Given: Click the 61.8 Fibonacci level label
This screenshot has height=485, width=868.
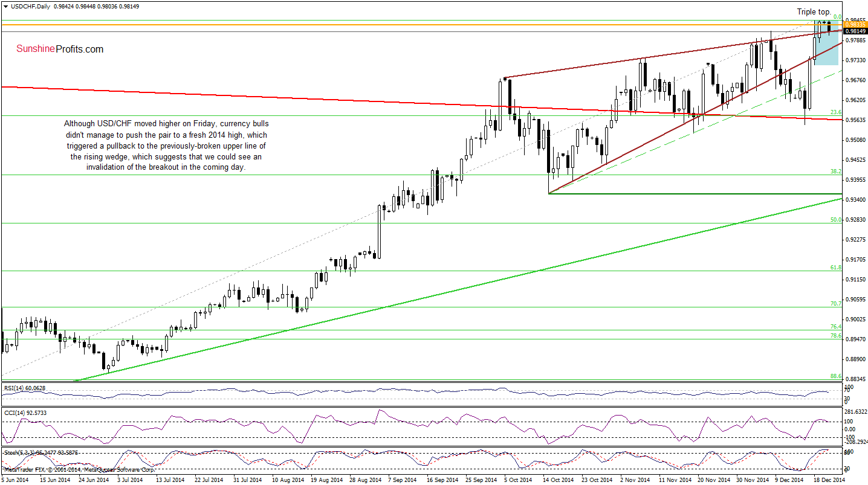Looking at the screenshot, I should click(836, 268).
